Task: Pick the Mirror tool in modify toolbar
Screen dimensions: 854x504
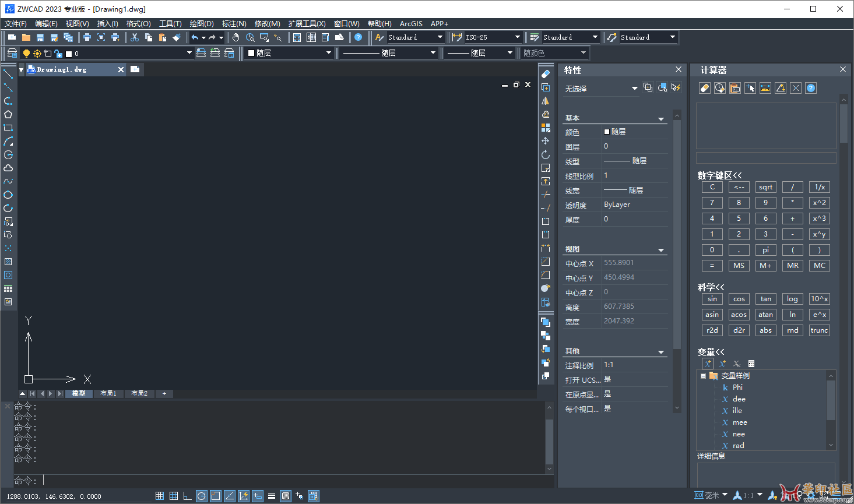Action: click(546, 101)
